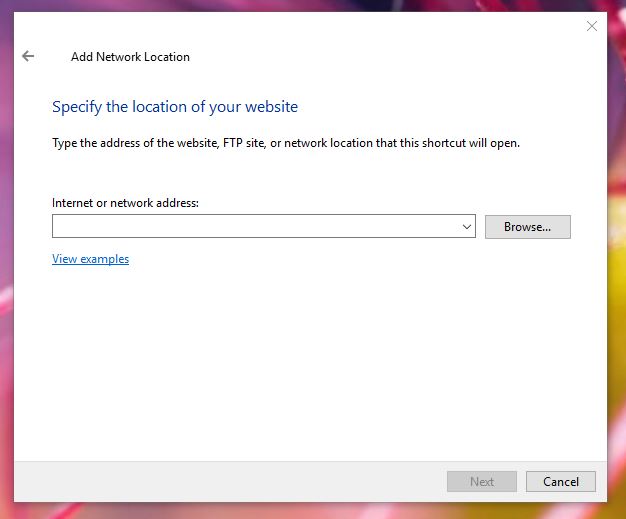Click the greyed-out Next button
Viewport: 626px width, 519px height.
coord(482,481)
